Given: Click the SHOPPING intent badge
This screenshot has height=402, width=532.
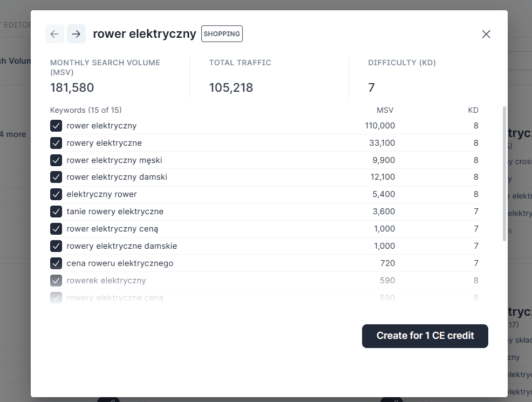Looking at the screenshot, I should tap(222, 34).
